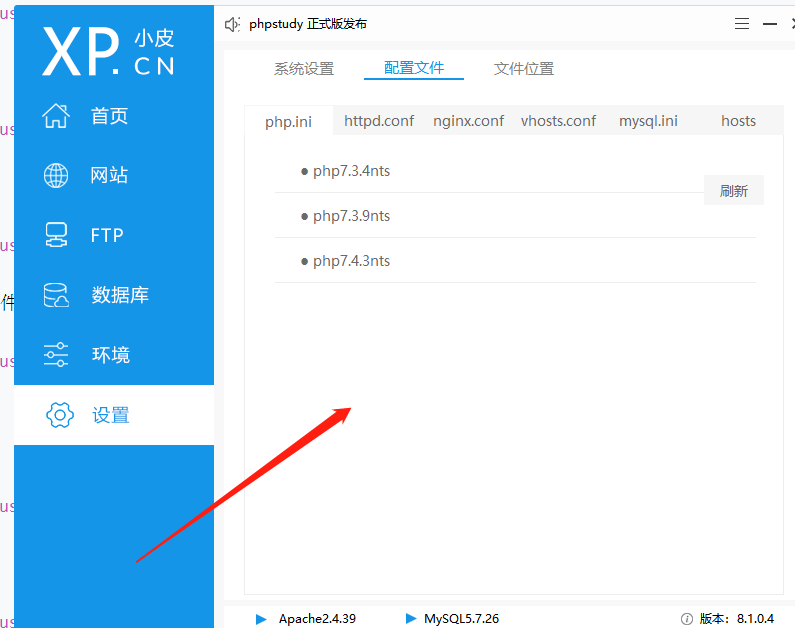This screenshot has height=628, width=795.
Task: Select the vhosts.conf config tab
Action: 558,121
